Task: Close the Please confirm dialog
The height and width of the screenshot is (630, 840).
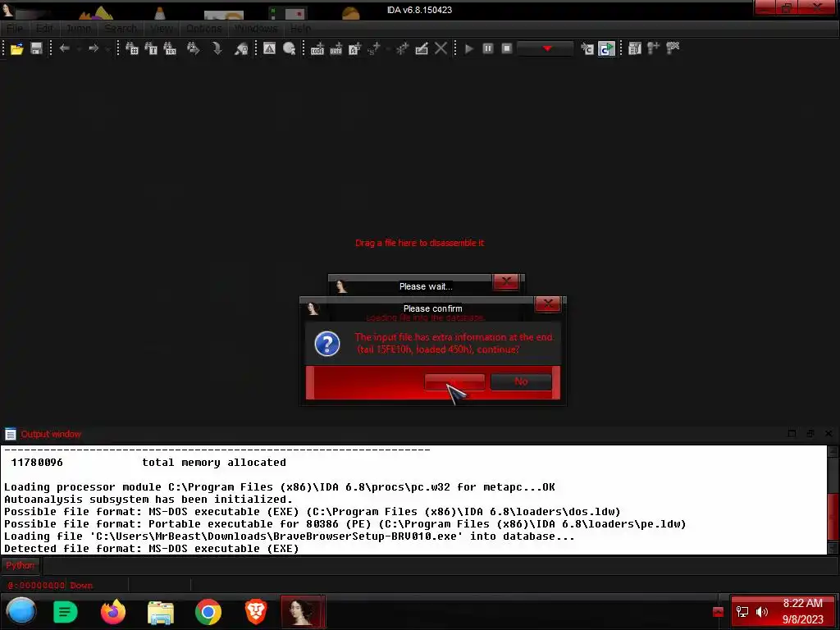Action: click(x=547, y=304)
